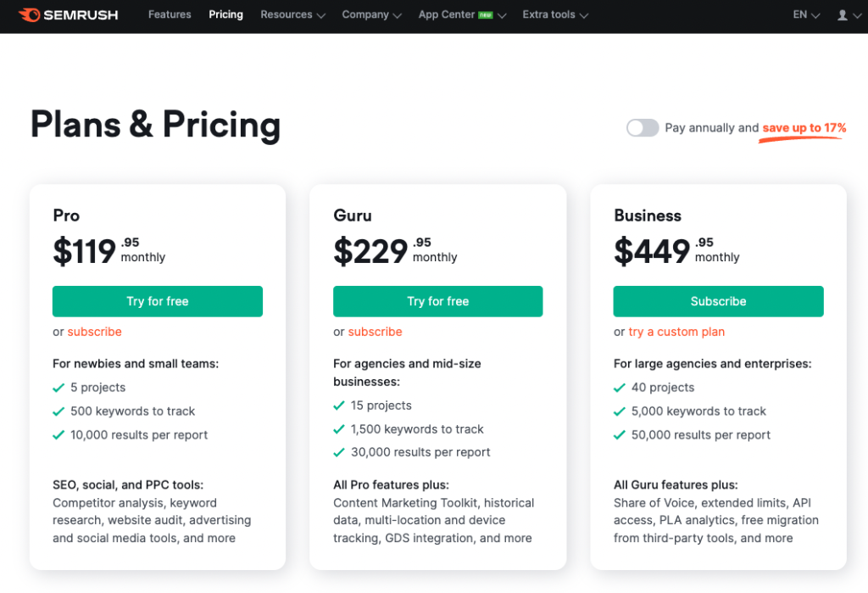Go to the Pricing menu item
This screenshot has height=593, width=868.
click(225, 14)
